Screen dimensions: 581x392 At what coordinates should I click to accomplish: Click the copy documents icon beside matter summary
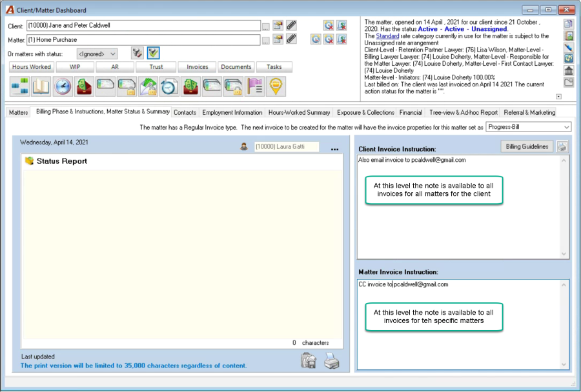[x=569, y=24]
